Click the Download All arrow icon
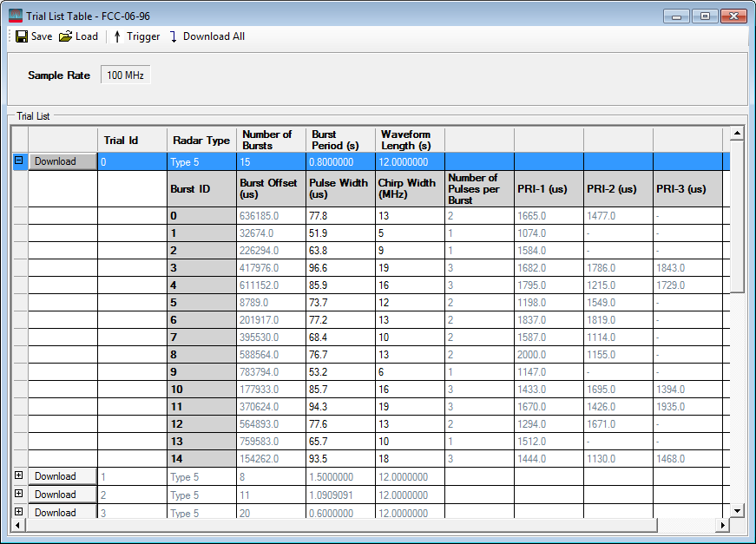The height and width of the screenshot is (544, 756). tap(173, 36)
